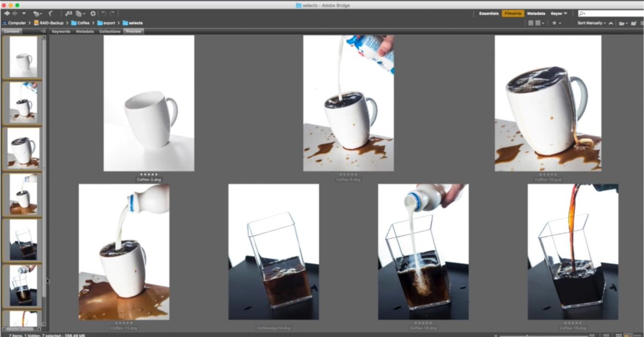Click the Coffee-3.dng preview image

(149, 103)
